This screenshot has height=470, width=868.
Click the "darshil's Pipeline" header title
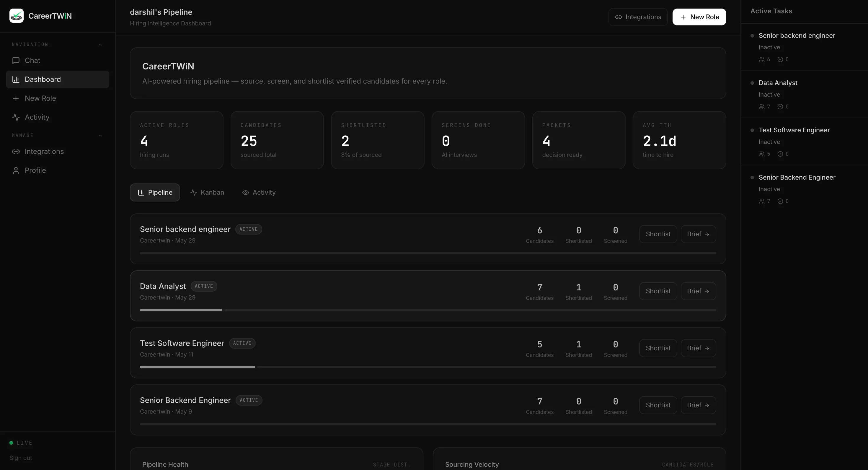[x=161, y=12]
